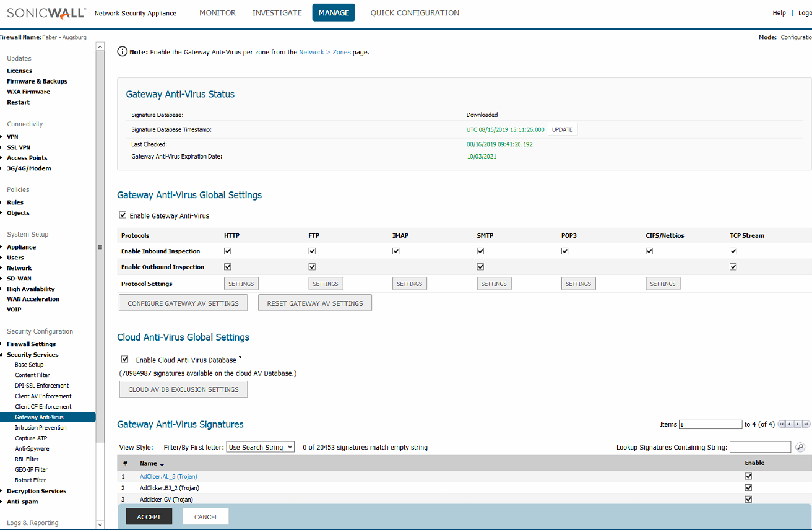Click RESET GATEWAY AV SETTINGS
The height and width of the screenshot is (530, 812).
[315, 303]
